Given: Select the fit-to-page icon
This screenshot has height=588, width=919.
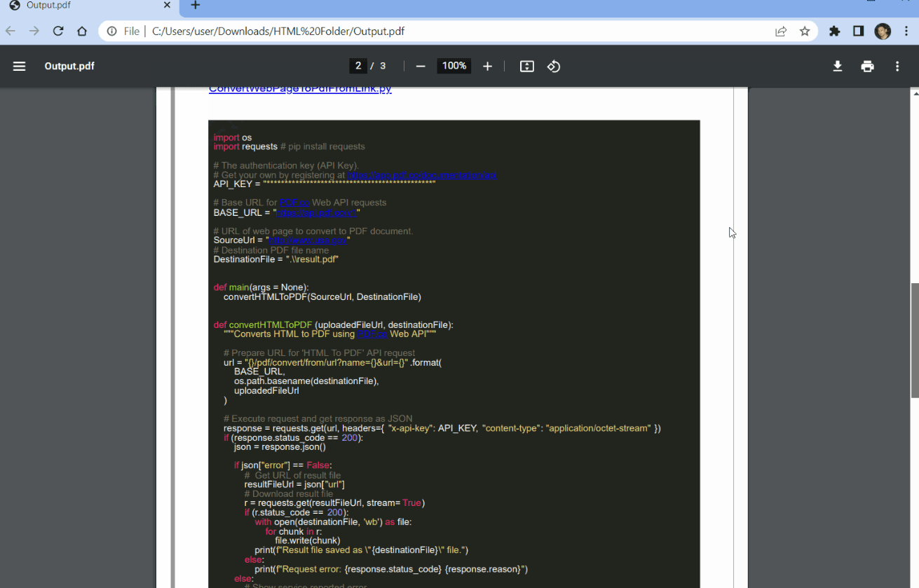Looking at the screenshot, I should point(526,66).
